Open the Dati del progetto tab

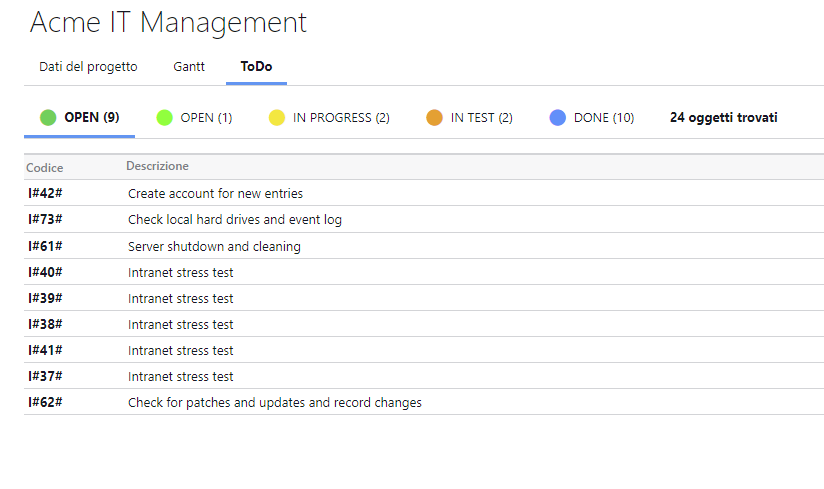click(88, 67)
